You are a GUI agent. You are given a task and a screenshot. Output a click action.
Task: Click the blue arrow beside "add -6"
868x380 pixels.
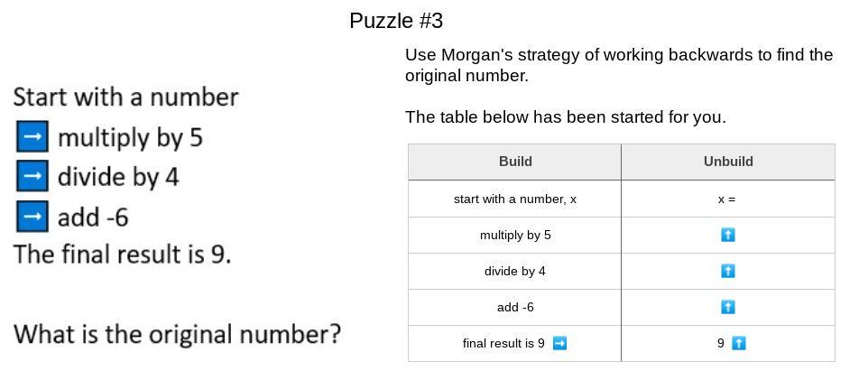pos(32,216)
